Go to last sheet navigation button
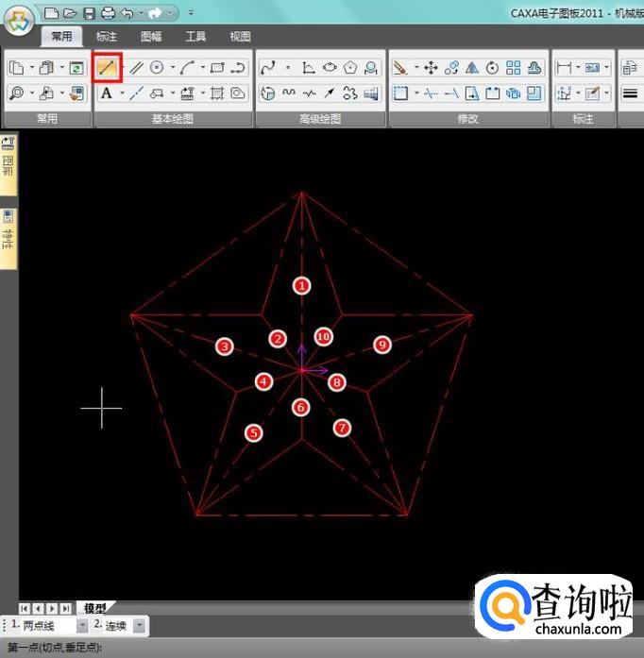 65,608
